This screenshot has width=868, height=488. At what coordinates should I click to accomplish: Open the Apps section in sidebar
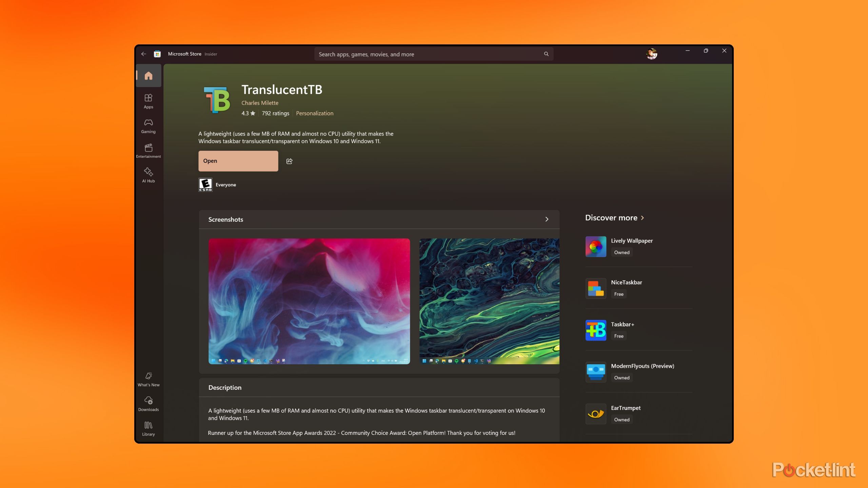tap(149, 101)
